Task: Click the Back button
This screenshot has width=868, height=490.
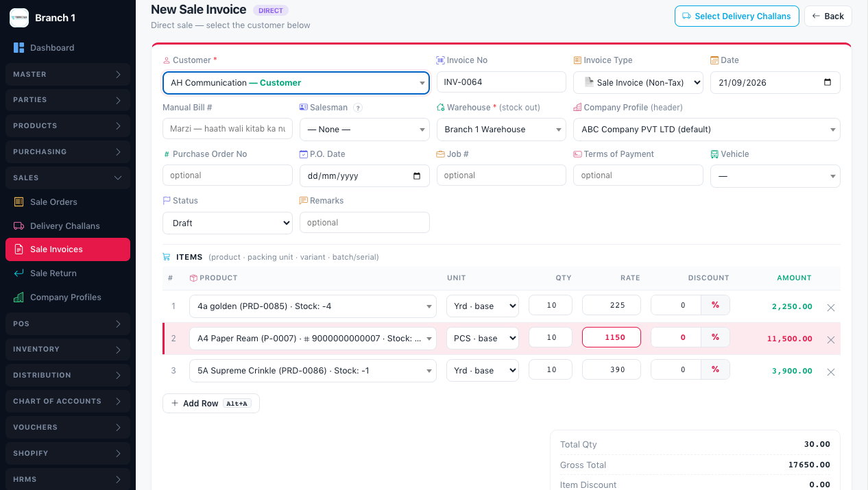Action: click(x=828, y=16)
